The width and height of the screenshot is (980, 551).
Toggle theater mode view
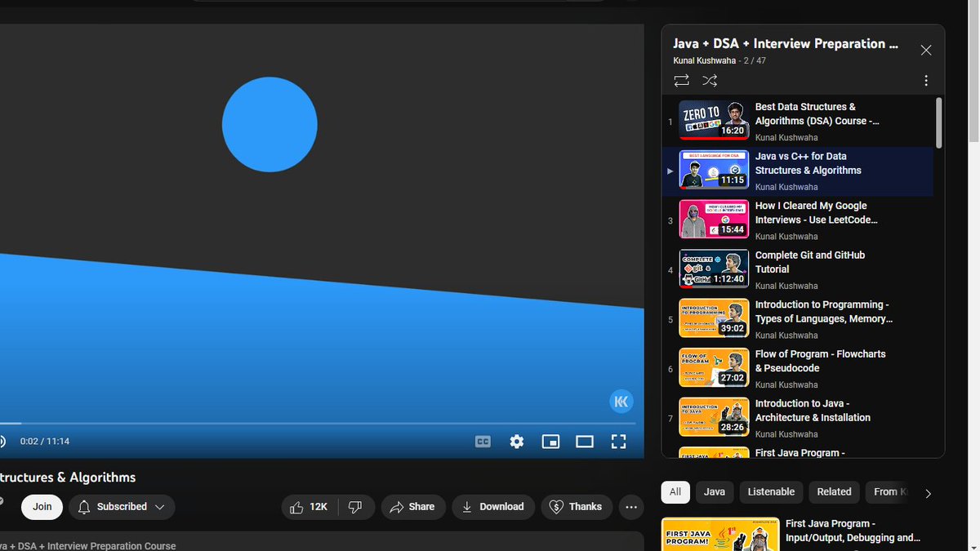coord(585,442)
